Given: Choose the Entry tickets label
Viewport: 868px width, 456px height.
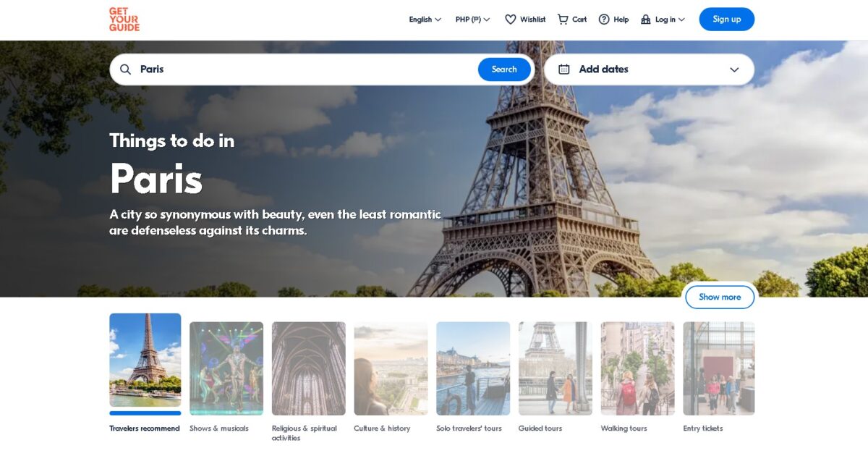Looking at the screenshot, I should pyautogui.click(x=703, y=428).
